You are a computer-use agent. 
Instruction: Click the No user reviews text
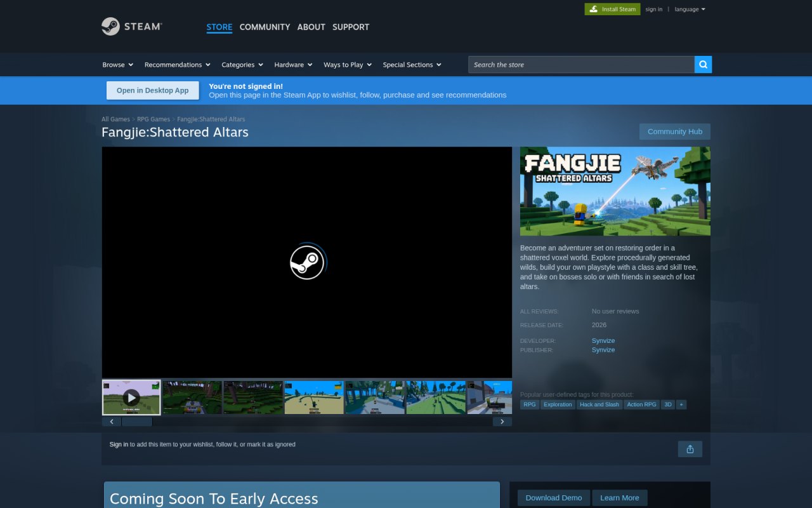pyautogui.click(x=615, y=311)
